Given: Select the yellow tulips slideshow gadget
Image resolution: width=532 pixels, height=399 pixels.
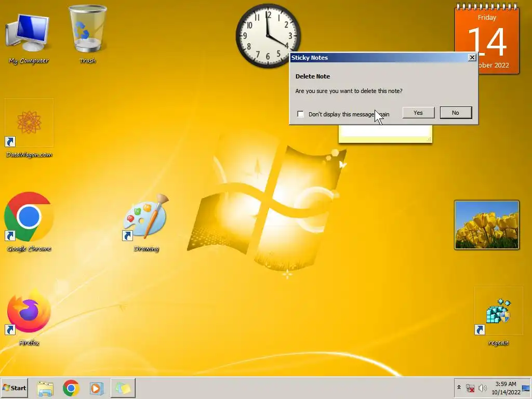Looking at the screenshot, I should click(487, 225).
